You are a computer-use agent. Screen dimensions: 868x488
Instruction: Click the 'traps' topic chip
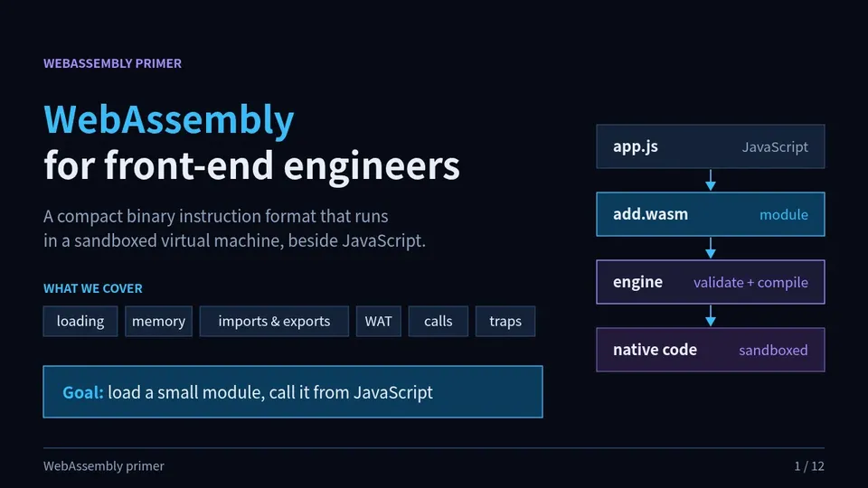click(x=505, y=321)
